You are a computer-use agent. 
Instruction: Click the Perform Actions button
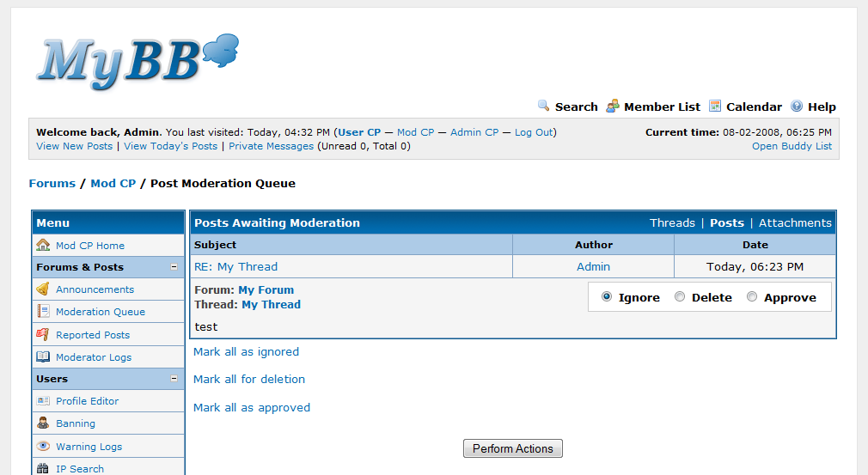512,448
